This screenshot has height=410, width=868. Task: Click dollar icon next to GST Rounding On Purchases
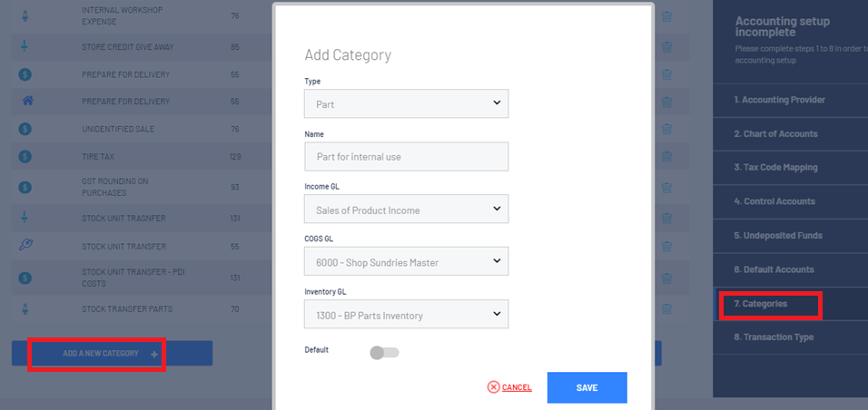(x=25, y=187)
